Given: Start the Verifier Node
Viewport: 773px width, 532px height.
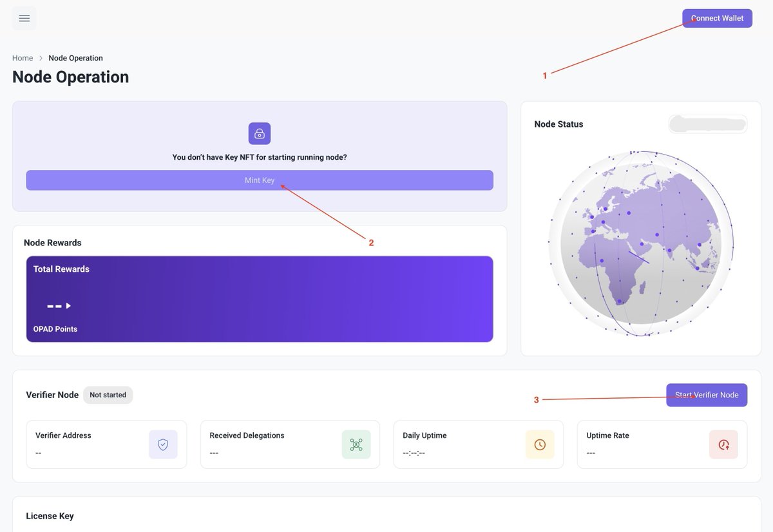Looking at the screenshot, I should click(x=707, y=395).
